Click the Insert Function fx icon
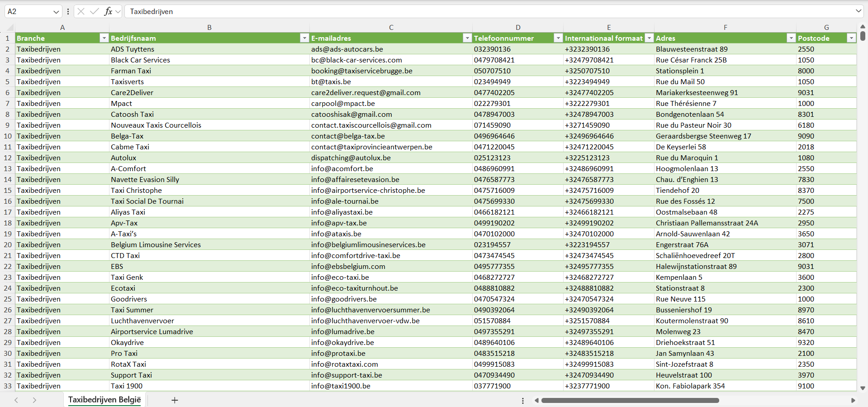The height and width of the screenshot is (407, 868). point(108,11)
